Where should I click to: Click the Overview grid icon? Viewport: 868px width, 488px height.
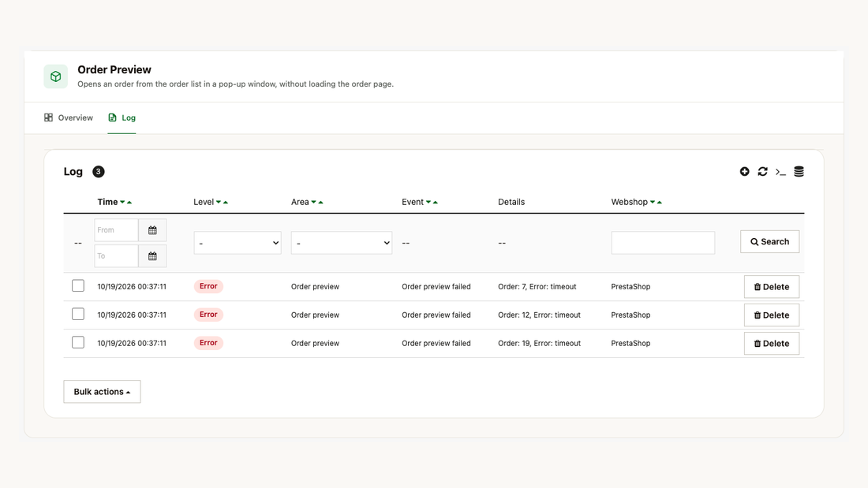tap(49, 117)
